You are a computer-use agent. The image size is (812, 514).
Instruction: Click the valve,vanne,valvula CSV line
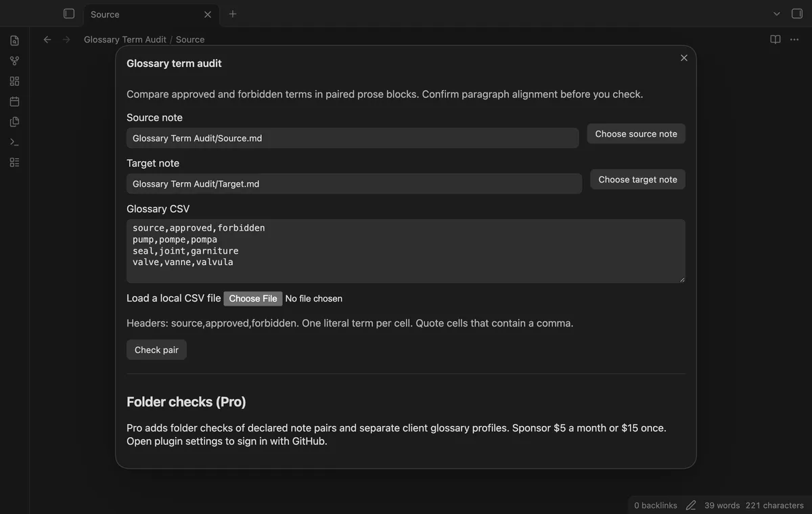(x=183, y=262)
